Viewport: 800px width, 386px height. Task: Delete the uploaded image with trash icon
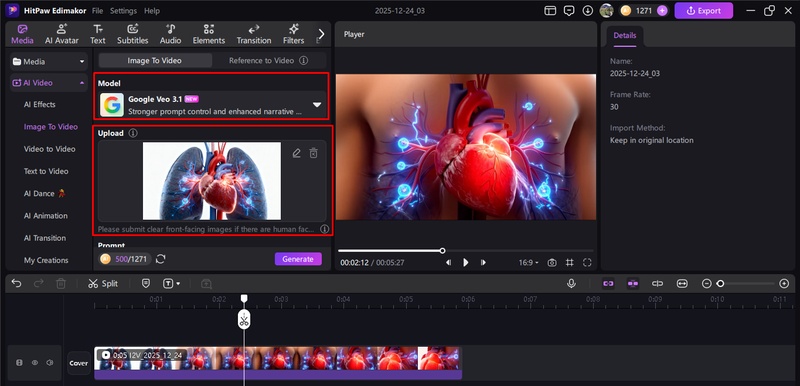(314, 153)
